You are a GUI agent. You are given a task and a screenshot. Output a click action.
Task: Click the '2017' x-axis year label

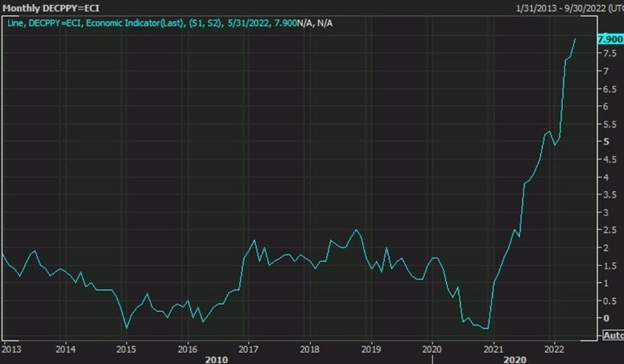(x=248, y=349)
